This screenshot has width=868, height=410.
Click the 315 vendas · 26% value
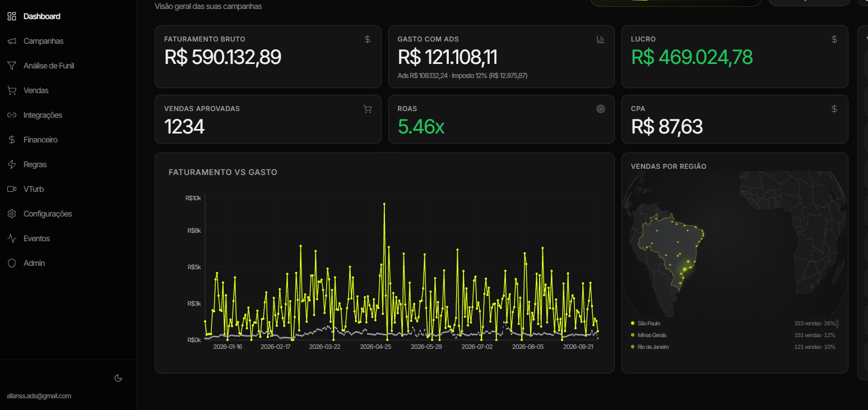[x=814, y=324]
